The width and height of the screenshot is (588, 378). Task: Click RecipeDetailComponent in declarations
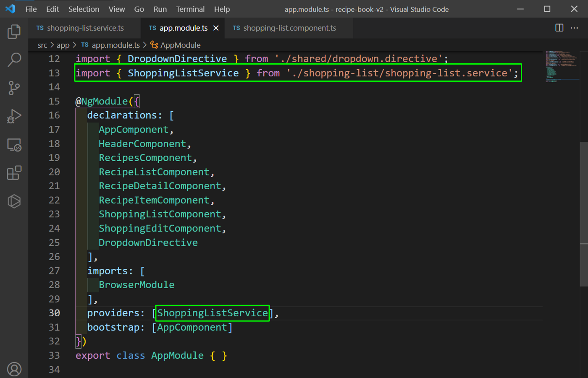click(x=160, y=186)
